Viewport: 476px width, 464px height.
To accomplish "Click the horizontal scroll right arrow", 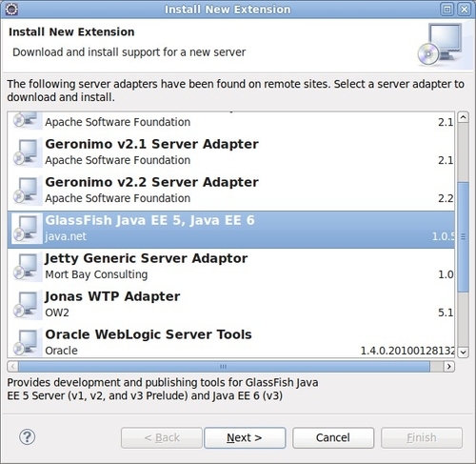I will (x=448, y=367).
